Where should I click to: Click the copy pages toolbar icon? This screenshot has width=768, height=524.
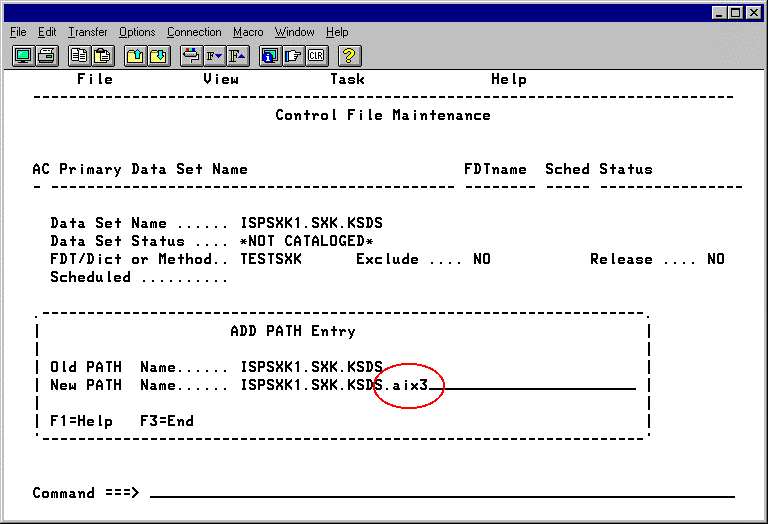79,56
